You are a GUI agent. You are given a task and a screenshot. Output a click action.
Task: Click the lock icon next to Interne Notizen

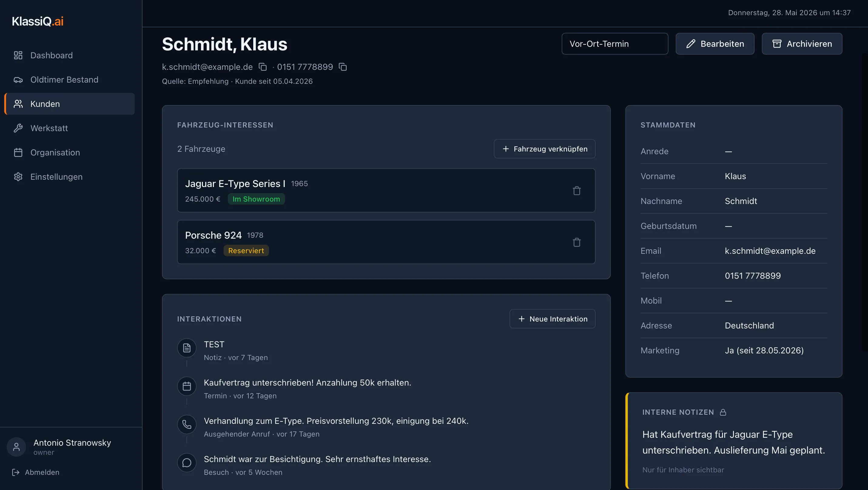tap(723, 412)
